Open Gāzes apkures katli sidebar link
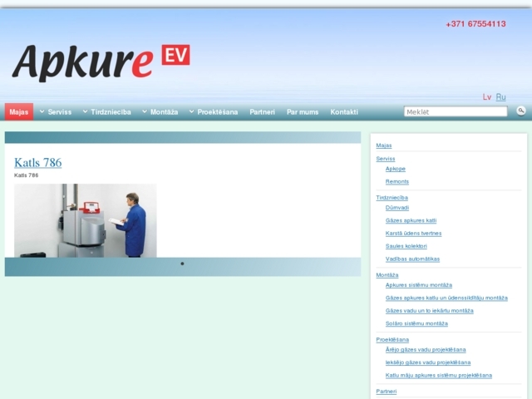This screenshot has height=399, width=532. (x=411, y=220)
